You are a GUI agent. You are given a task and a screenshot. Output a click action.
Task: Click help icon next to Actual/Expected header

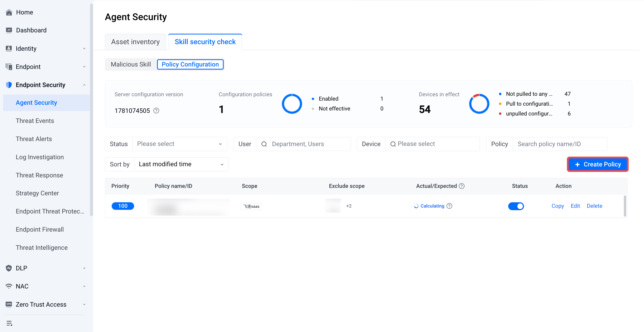pyautogui.click(x=462, y=186)
